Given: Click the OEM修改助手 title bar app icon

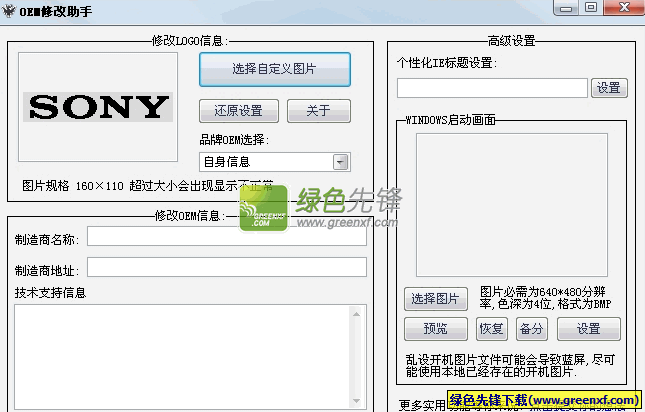Looking at the screenshot, I should [8, 11].
